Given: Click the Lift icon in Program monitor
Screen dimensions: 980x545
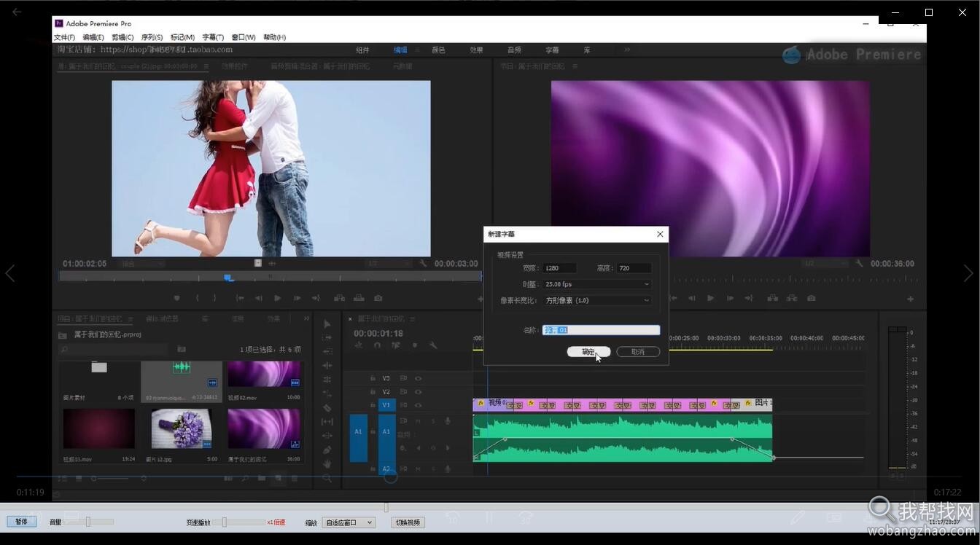Looking at the screenshot, I should 772,298.
